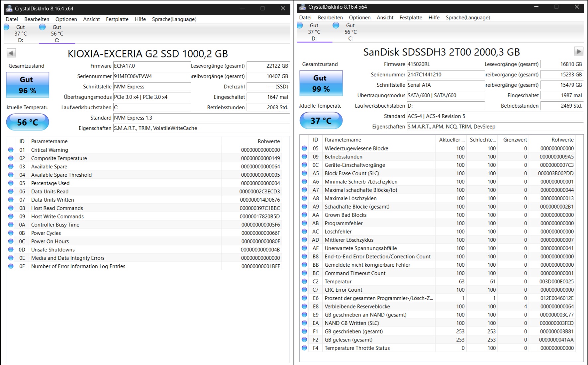Click status orb for Wiederzugewiesene Blöcke row

304,148
